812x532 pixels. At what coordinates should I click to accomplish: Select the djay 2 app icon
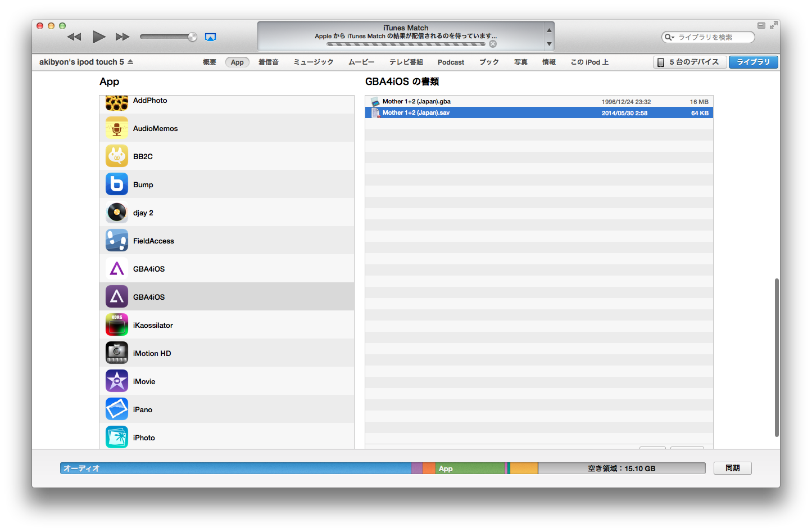pos(117,213)
